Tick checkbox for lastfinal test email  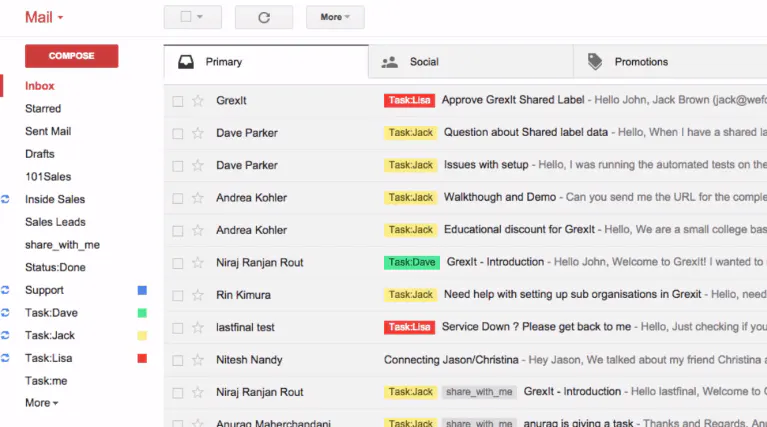178,328
